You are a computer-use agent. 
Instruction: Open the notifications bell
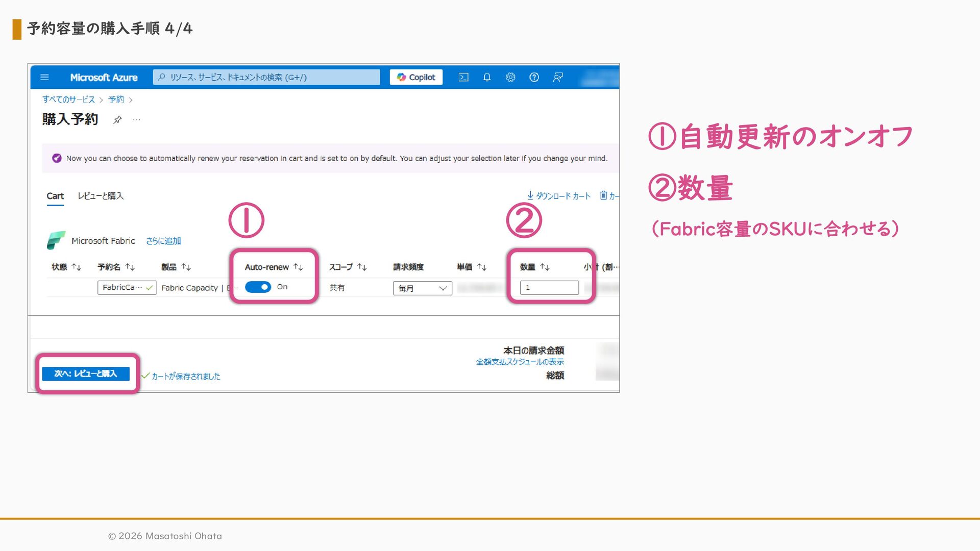point(487,78)
